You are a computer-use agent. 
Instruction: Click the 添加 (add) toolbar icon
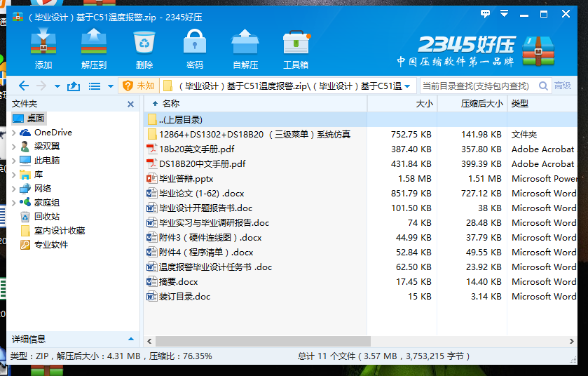click(x=43, y=48)
